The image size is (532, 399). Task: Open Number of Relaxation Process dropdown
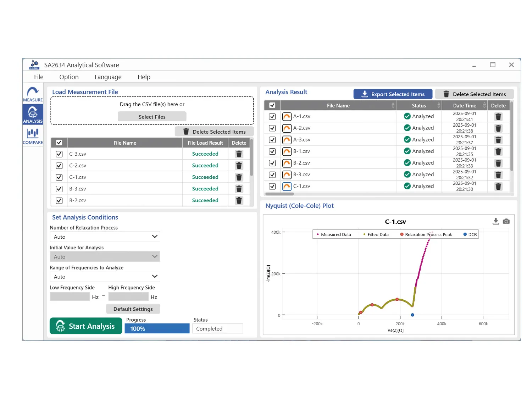point(105,237)
